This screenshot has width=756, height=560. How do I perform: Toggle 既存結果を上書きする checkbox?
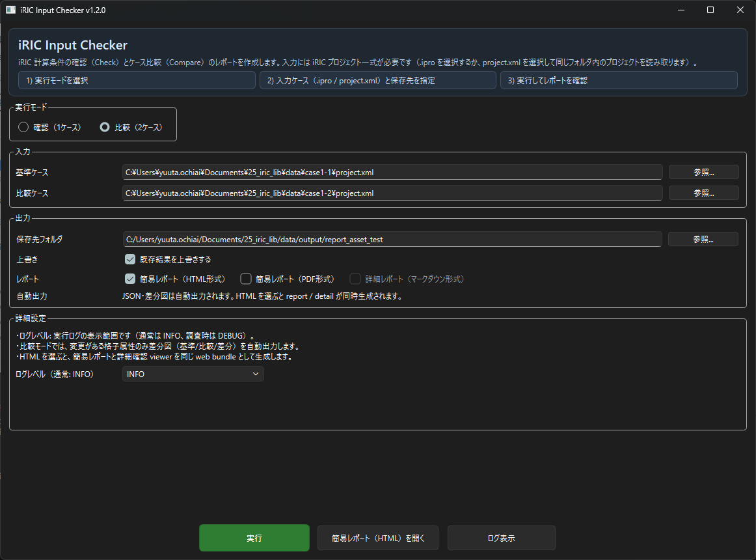130,259
